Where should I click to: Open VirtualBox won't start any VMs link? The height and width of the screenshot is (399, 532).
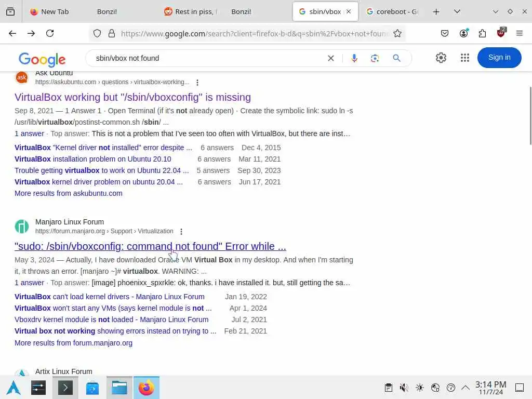pyautogui.click(x=113, y=309)
